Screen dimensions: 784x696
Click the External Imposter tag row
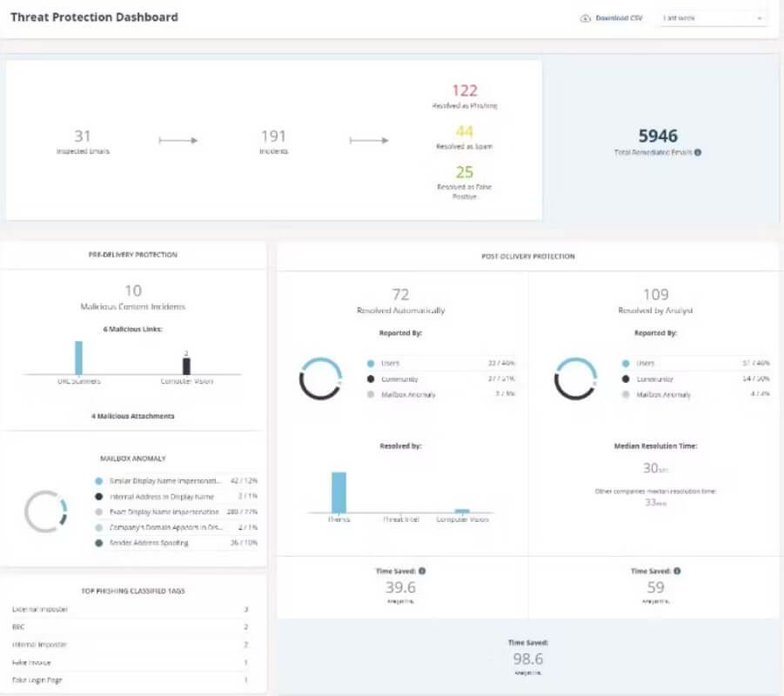(x=131, y=609)
